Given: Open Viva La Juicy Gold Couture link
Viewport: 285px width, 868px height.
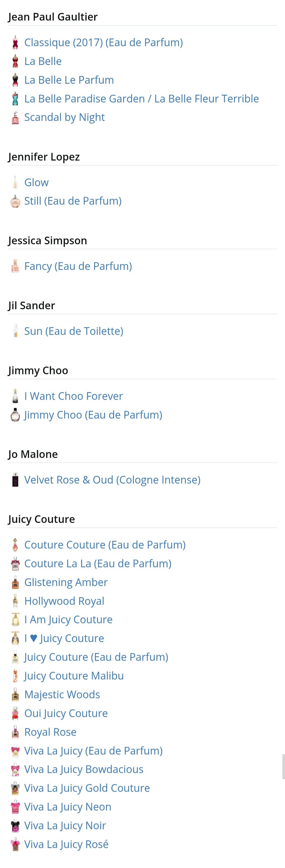Looking at the screenshot, I should click(87, 788).
